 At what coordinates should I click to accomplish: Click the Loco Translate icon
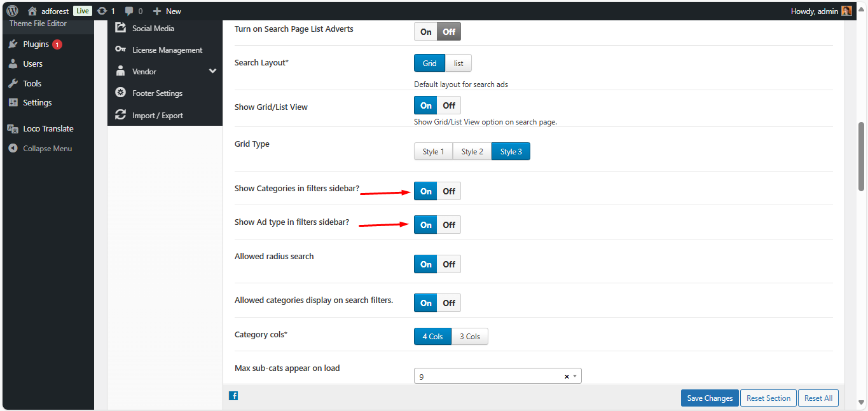tap(12, 128)
